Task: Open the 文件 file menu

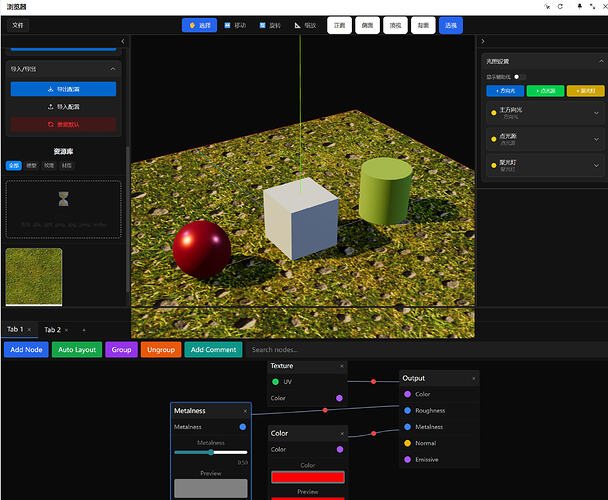Action: pyautogui.click(x=18, y=25)
